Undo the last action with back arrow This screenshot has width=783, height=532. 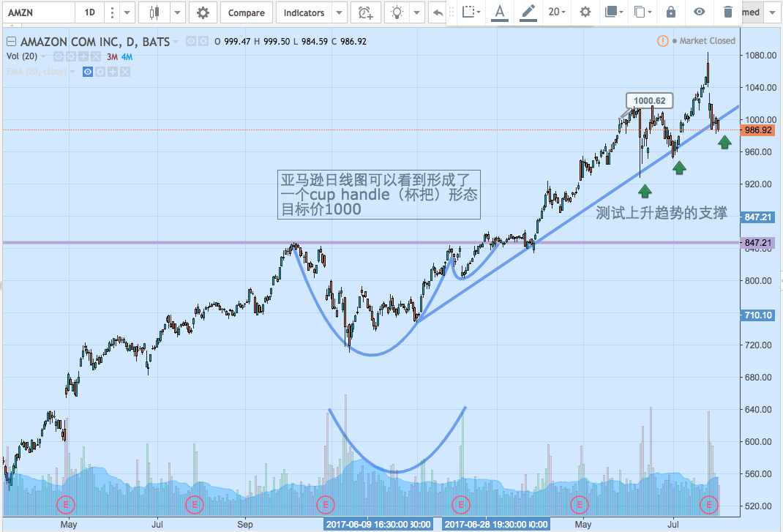(438, 12)
